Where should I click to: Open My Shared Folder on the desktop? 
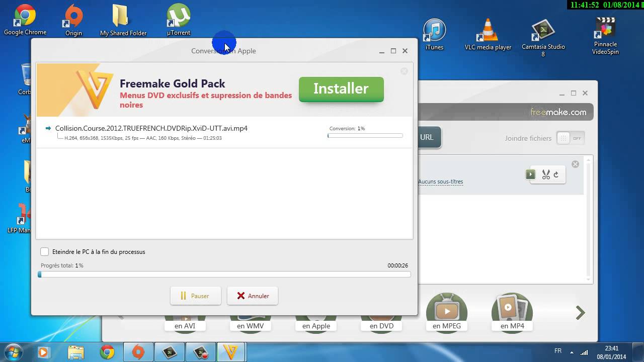coord(123,20)
